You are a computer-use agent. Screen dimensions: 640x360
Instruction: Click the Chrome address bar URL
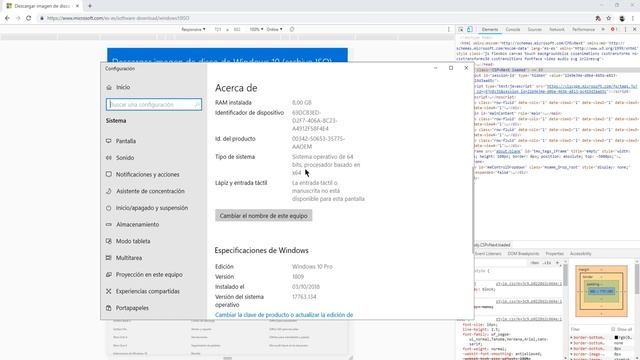[118, 18]
